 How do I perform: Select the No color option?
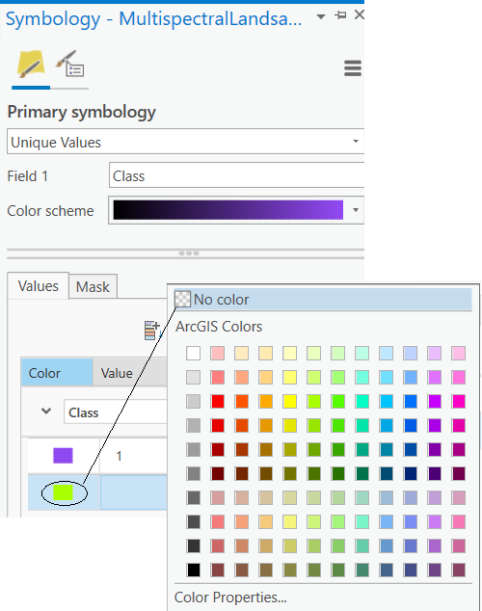click(323, 299)
